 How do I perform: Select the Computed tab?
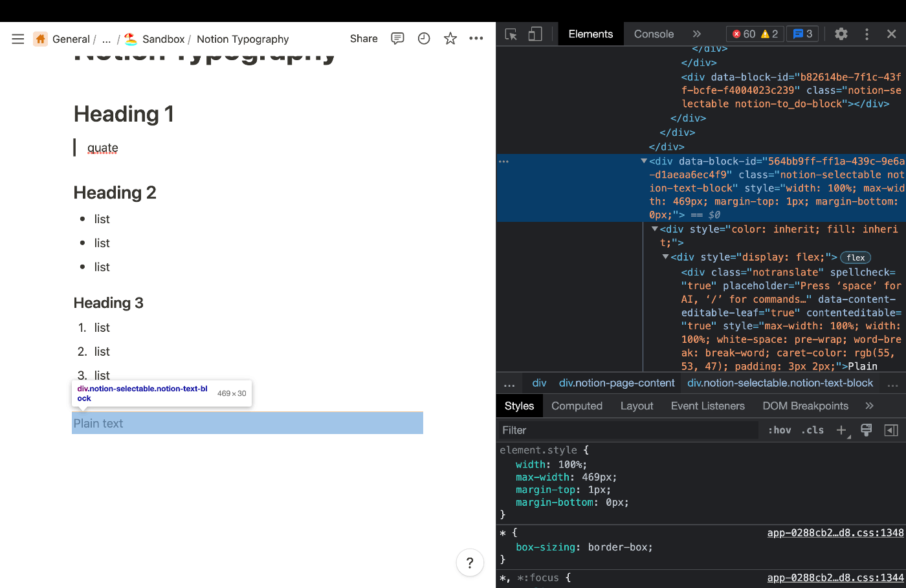577,406
